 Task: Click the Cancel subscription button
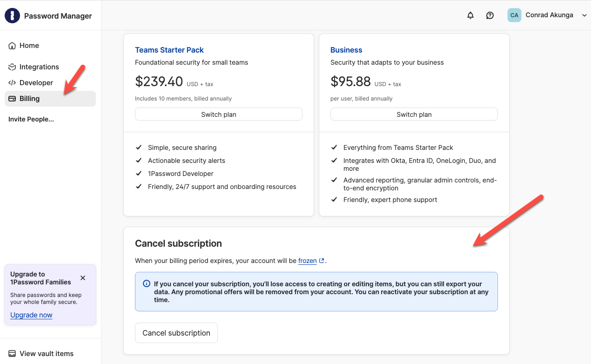(176, 333)
